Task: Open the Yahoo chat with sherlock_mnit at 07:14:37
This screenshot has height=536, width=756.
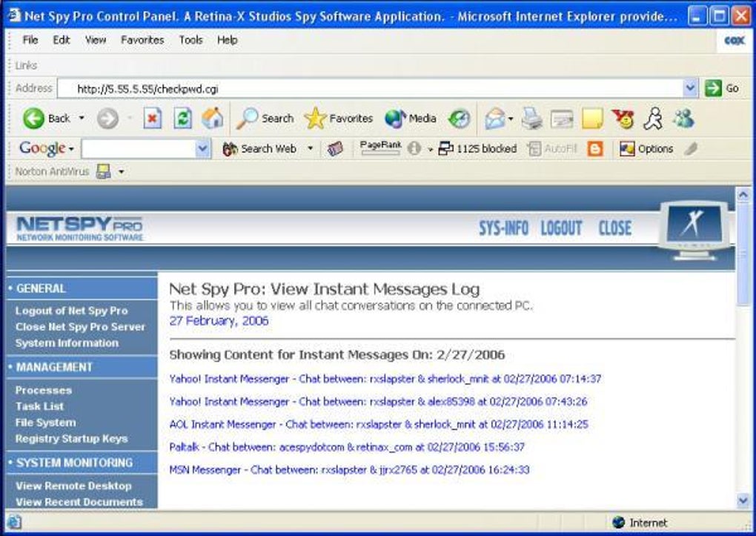Action: click(385, 379)
